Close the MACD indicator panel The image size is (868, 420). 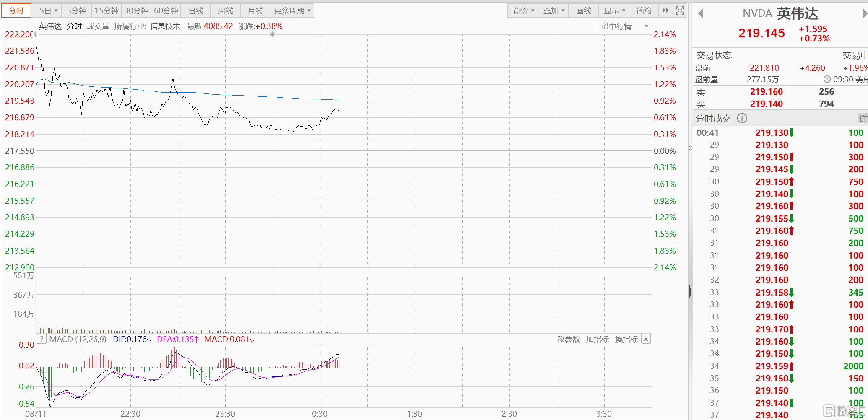(x=646, y=339)
